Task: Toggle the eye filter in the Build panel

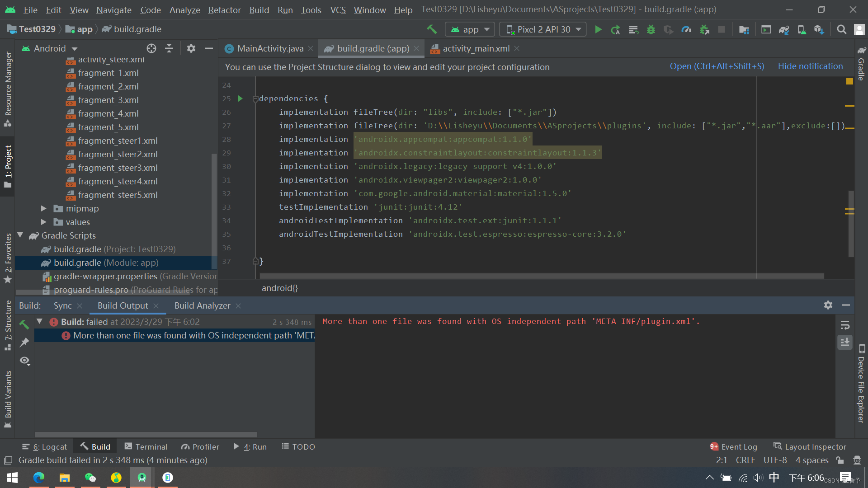Action: coord(25,361)
